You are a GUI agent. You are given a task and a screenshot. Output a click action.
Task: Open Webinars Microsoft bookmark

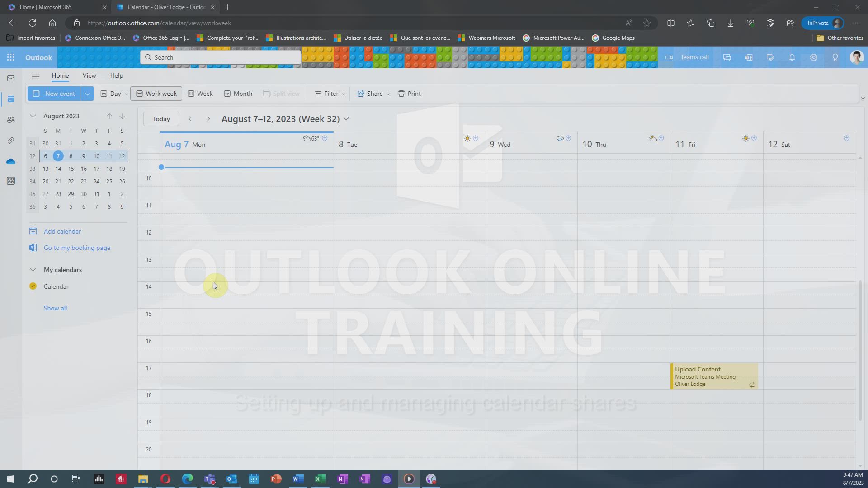[x=486, y=38]
